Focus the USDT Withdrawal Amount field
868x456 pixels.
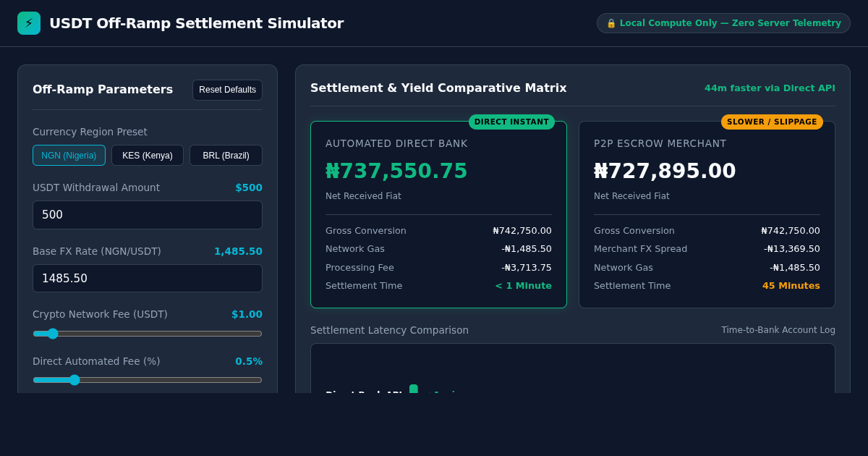pyautogui.click(x=148, y=215)
